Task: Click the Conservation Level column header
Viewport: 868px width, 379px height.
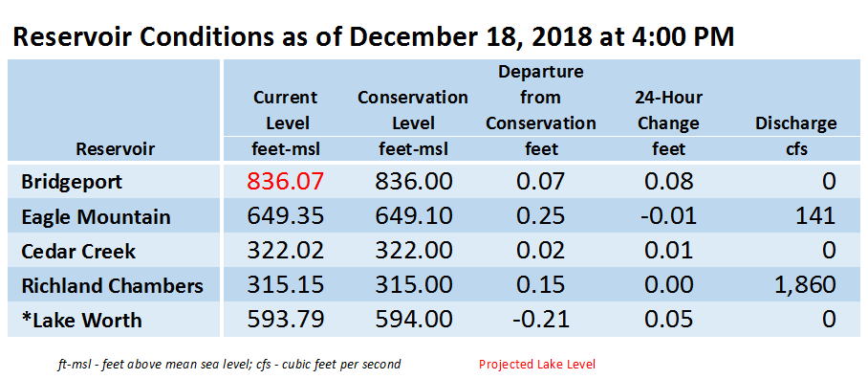Action: (413, 110)
